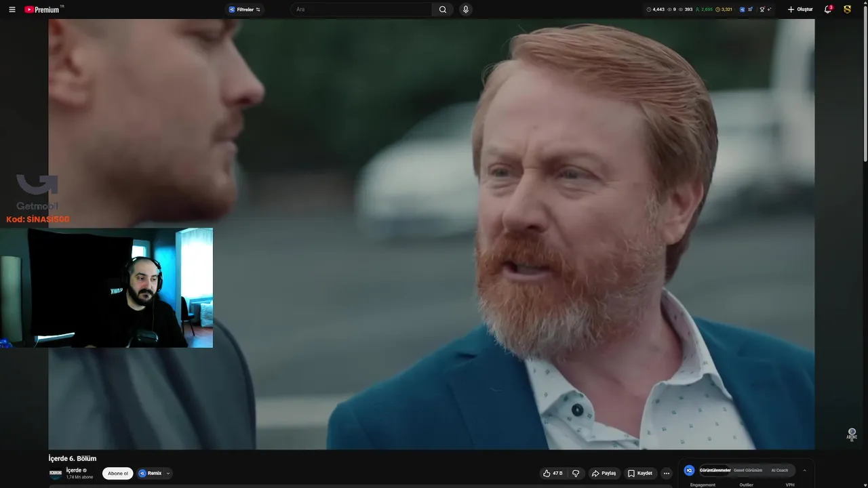Click the Engagement column label
This screenshot has width=868, height=488.
coord(703,485)
